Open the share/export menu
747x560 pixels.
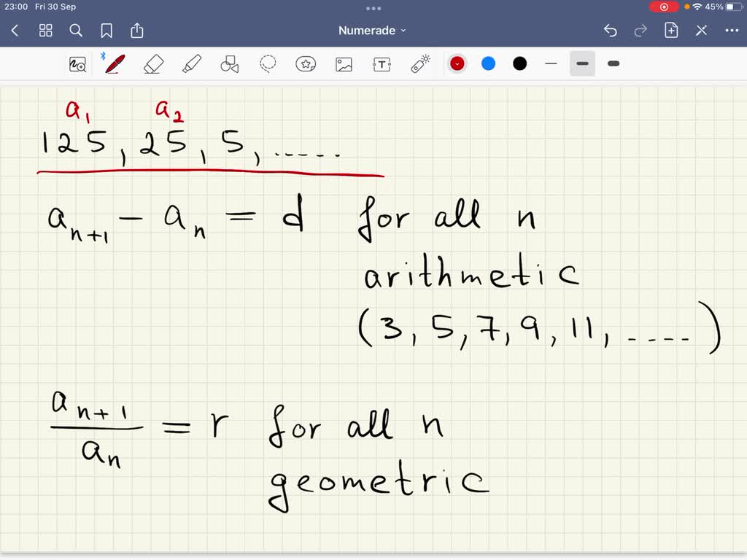136,31
